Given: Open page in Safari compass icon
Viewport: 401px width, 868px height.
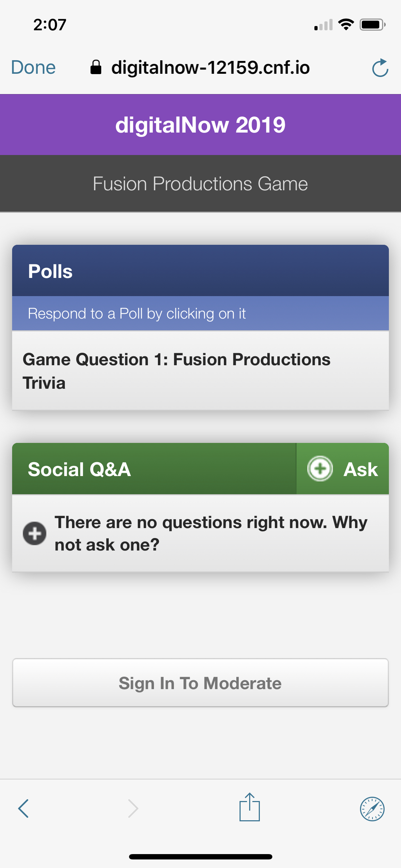Looking at the screenshot, I should tap(372, 809).
